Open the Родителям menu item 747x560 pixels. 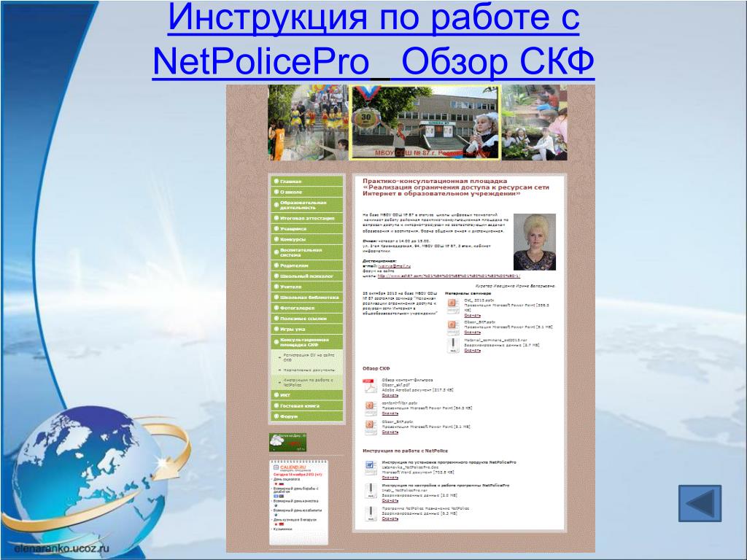tap(307, 265)
